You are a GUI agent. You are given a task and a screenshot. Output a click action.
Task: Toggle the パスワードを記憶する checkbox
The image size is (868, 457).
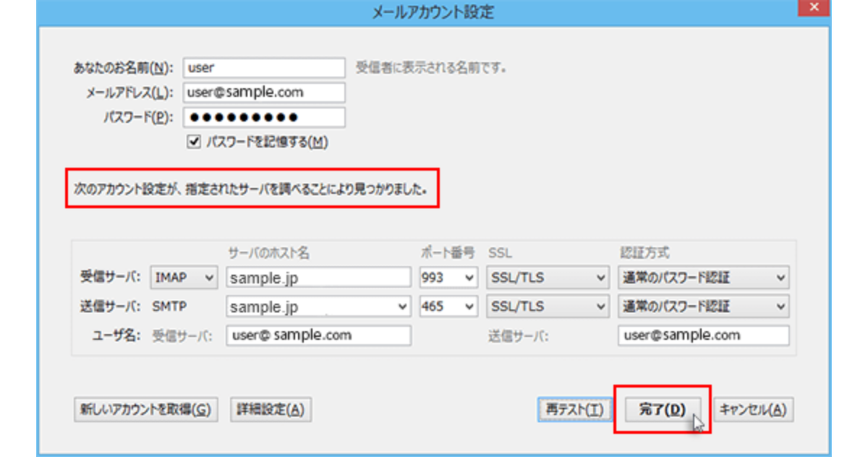click(193, 142)
